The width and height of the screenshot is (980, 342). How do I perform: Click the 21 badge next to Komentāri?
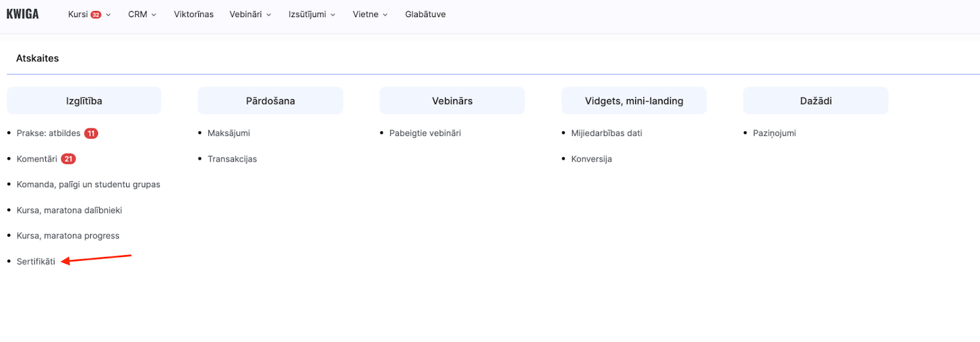(69, 159)
